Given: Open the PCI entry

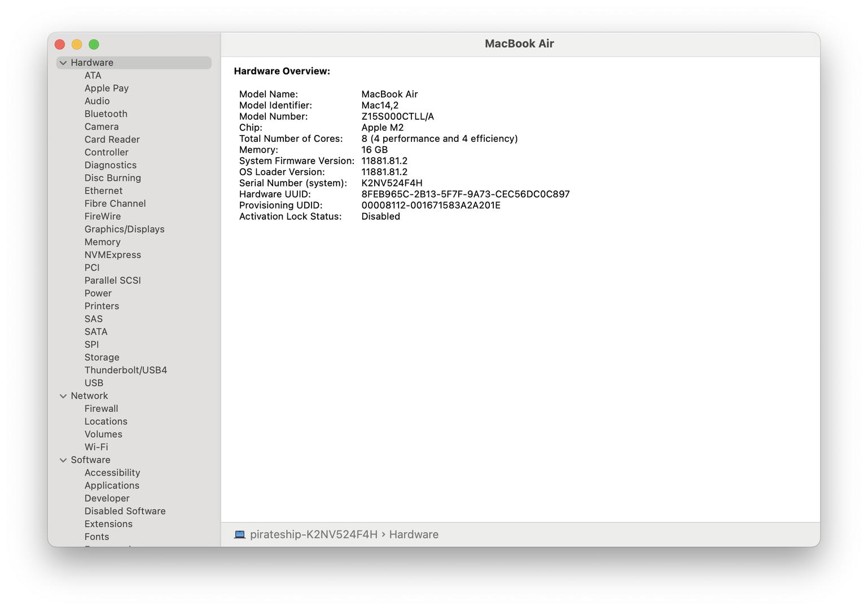Looking at the screenshot, I should 92,268.
